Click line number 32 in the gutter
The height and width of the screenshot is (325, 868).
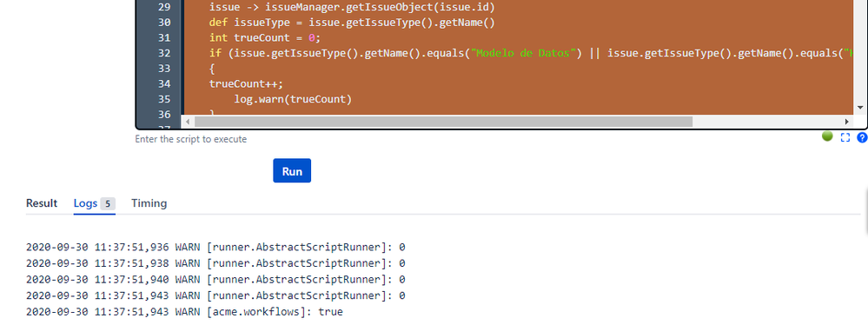tap(164, 53)
